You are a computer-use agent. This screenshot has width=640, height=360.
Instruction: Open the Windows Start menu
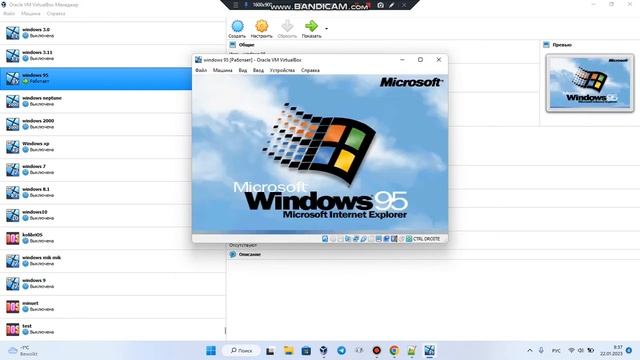[x=211, y=351]
